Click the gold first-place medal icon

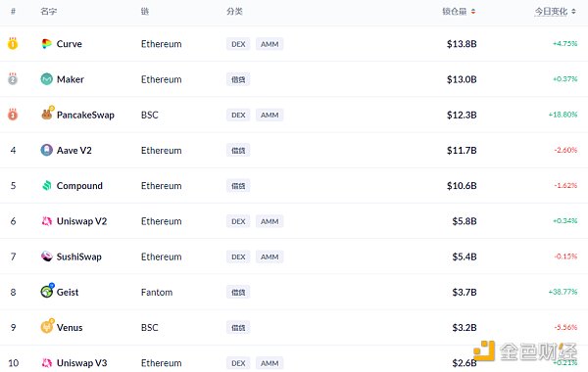[13, 43]
